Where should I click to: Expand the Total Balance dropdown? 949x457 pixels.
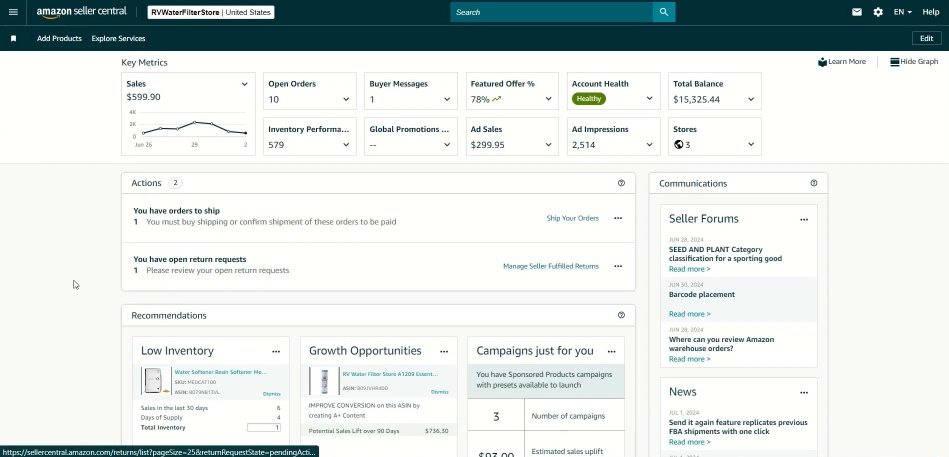[751, 99]
